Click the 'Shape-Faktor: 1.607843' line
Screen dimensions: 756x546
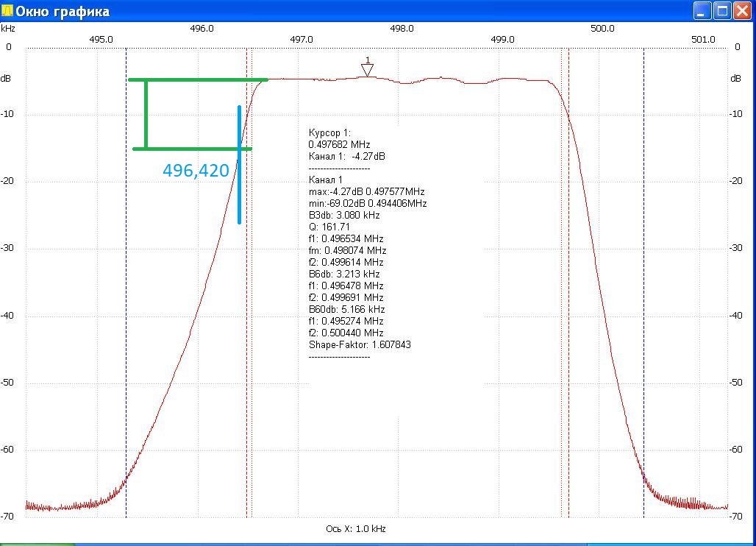point(360,345)
